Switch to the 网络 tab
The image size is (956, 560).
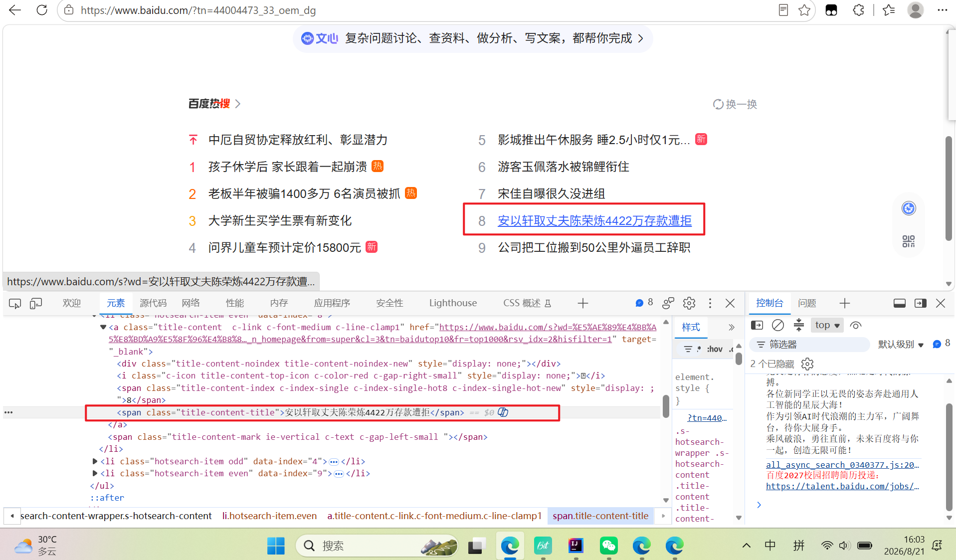tap(191, 303)
